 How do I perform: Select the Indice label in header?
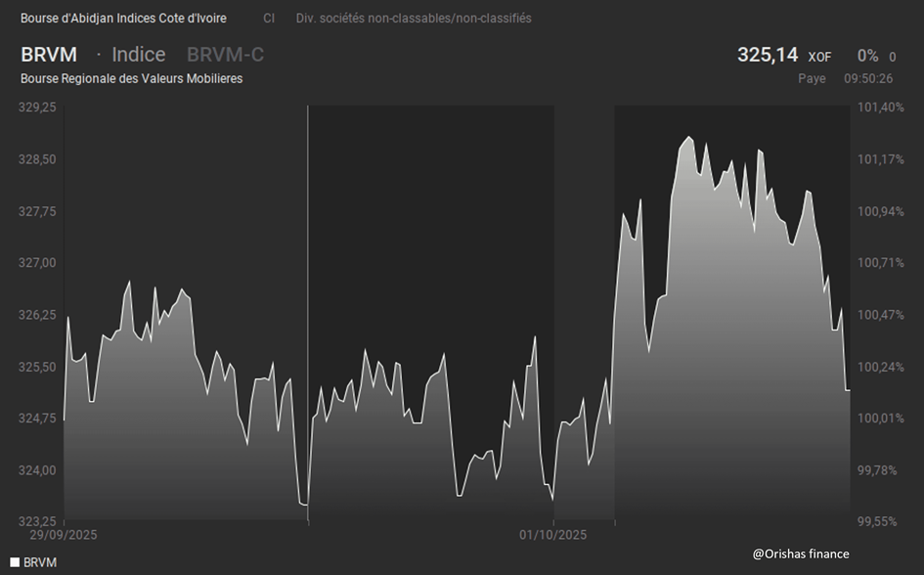pos(138,55)
